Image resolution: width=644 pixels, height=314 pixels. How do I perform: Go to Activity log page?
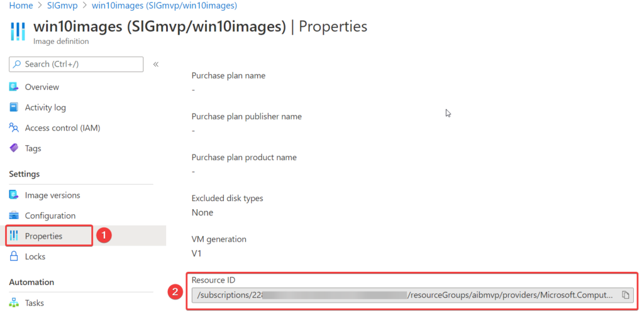(45, 107)
